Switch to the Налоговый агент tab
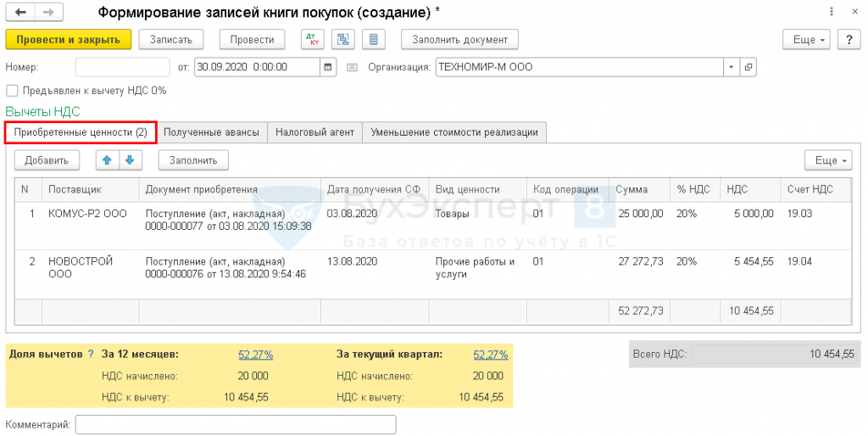868x436 pixels. [x=315, y=132]
